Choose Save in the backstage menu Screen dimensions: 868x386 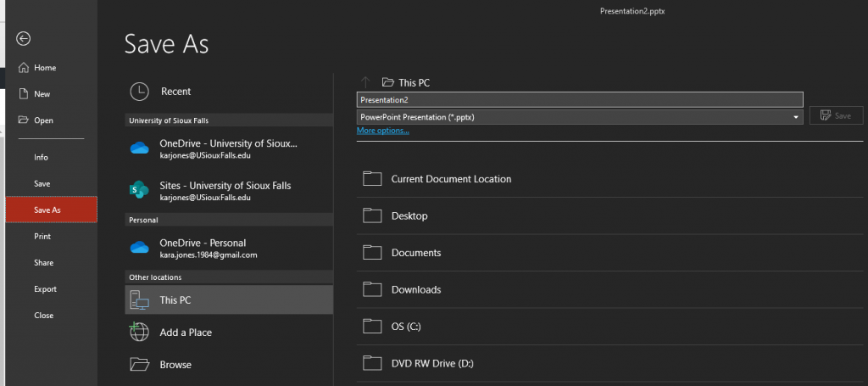(x=42, y=183)
